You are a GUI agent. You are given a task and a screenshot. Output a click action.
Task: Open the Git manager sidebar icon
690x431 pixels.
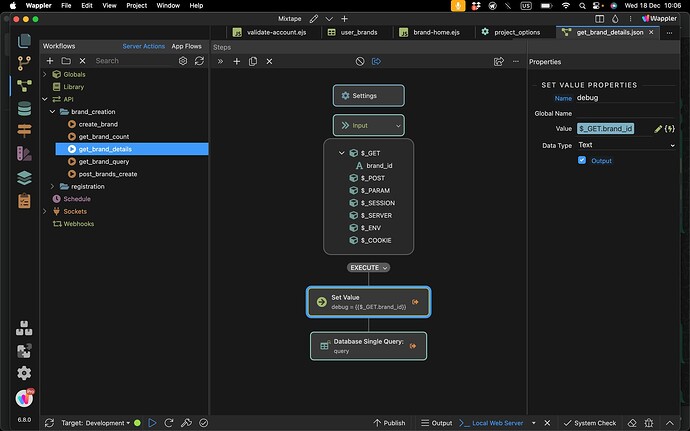(x=24, y=63)
